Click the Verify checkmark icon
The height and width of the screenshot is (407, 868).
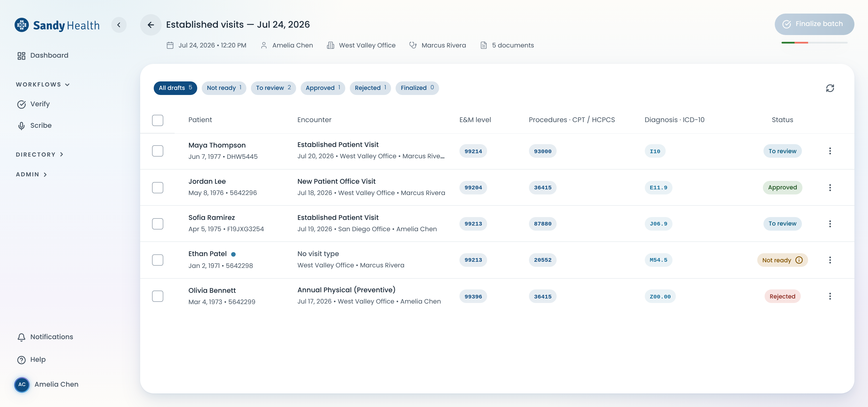(21, 105)
